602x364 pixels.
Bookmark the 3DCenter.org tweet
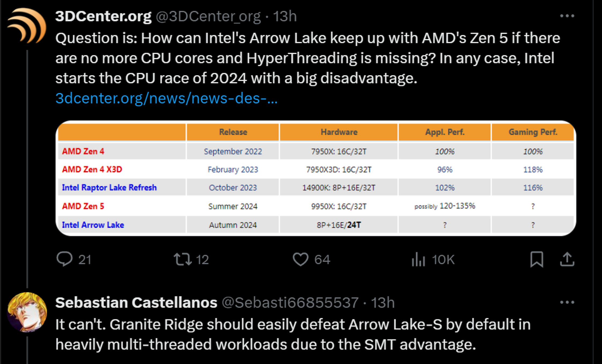click(537, 259)
